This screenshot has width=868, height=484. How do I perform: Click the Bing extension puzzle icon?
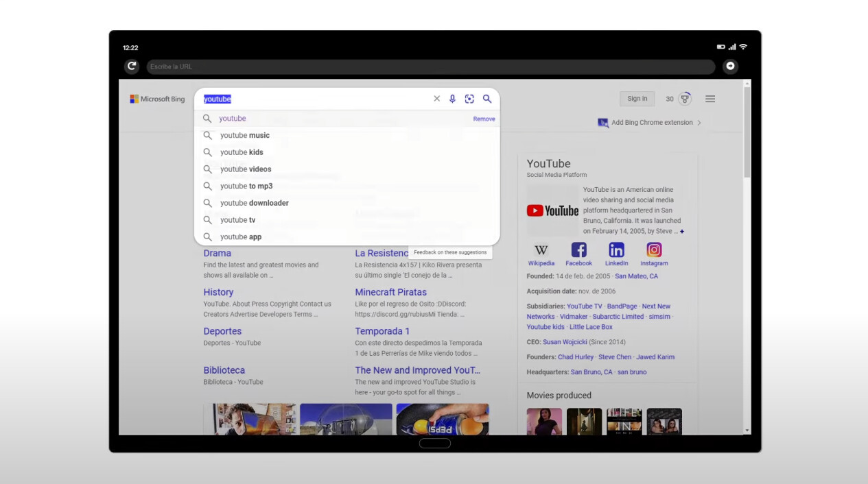(x=602, y=123)
